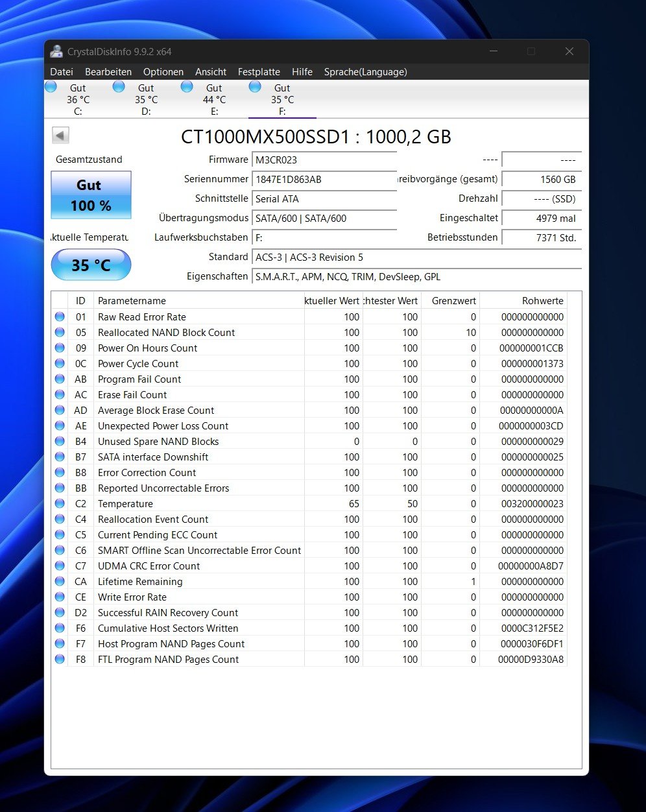Click status dot for Power Cycle Count

point(60,363)
